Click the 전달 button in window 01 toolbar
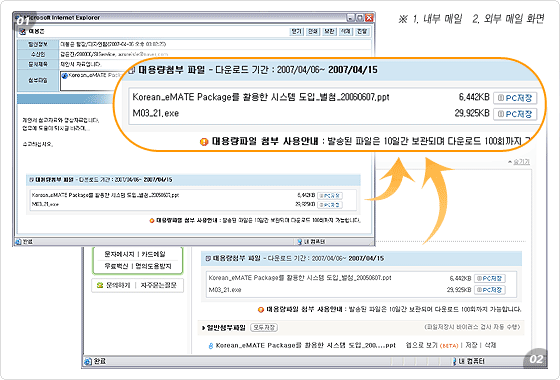The width and height of the screenshot is (560, 380). [x=362, y=31]
